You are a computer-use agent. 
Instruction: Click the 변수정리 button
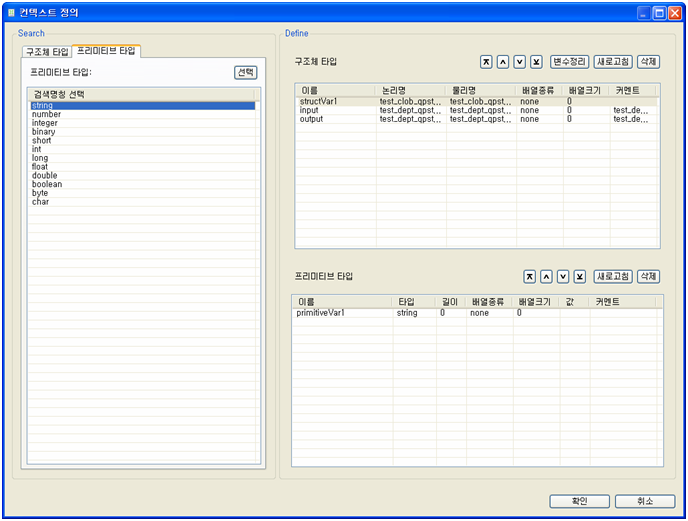point(570,62)
